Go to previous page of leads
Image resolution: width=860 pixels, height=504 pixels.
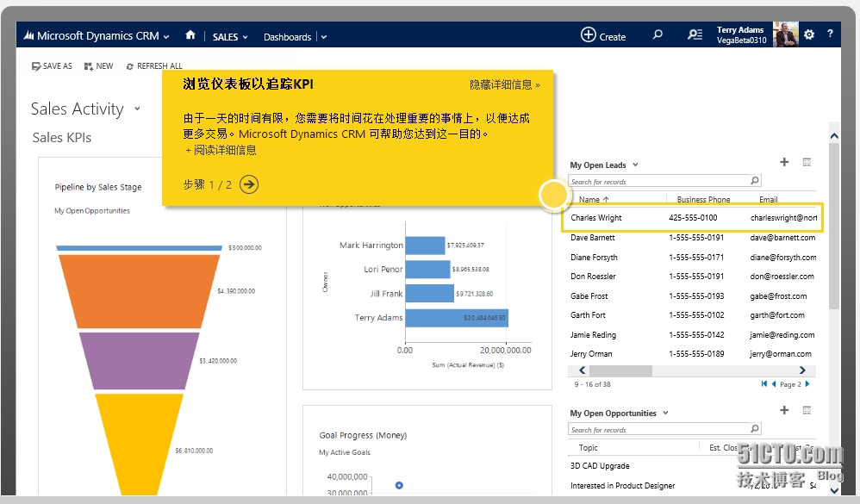click(x=774, y=384)
